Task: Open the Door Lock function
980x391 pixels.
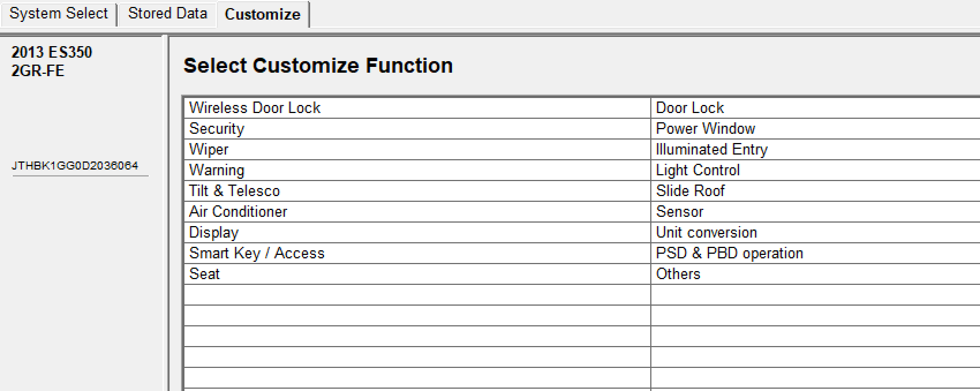Action: pos(690,108)
